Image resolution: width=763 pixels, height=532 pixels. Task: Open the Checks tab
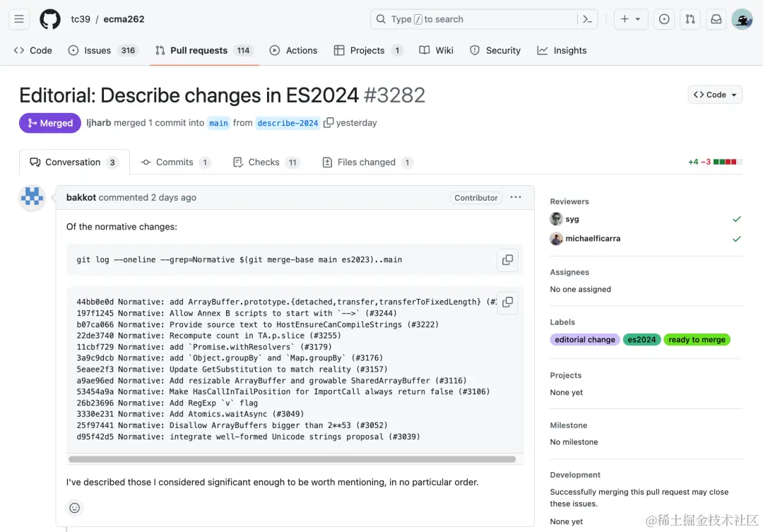pyautogui.click(x=266, y=162)
